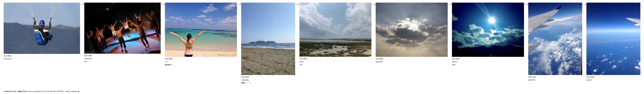
Task: Click the CAMBRIAN GAME footer title
Action: pyautogui.click(x=10, y=91)
